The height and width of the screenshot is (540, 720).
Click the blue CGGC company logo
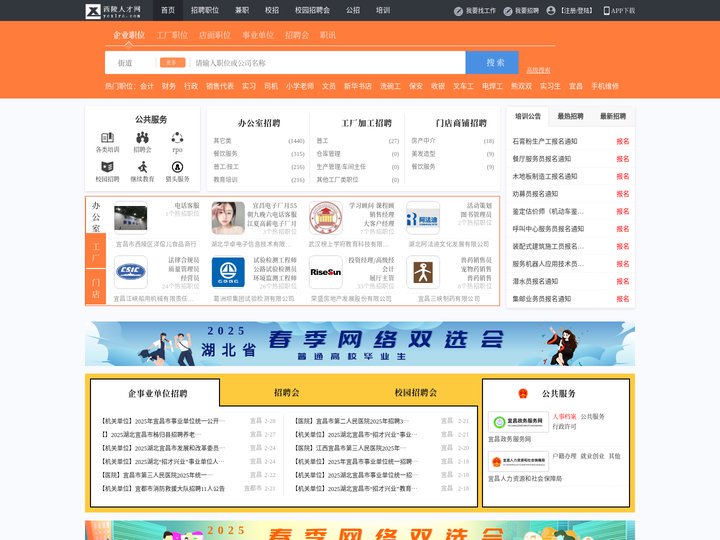(228, 272)
